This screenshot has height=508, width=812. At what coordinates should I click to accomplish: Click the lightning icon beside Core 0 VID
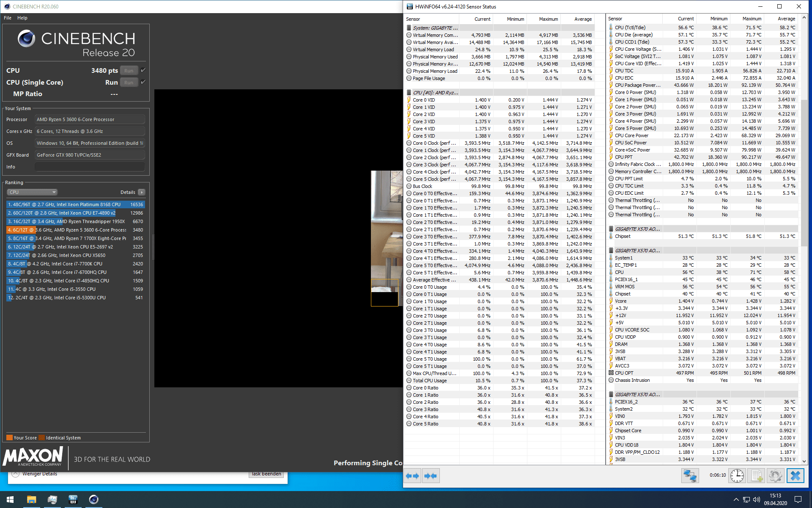(x=409, y=100)
